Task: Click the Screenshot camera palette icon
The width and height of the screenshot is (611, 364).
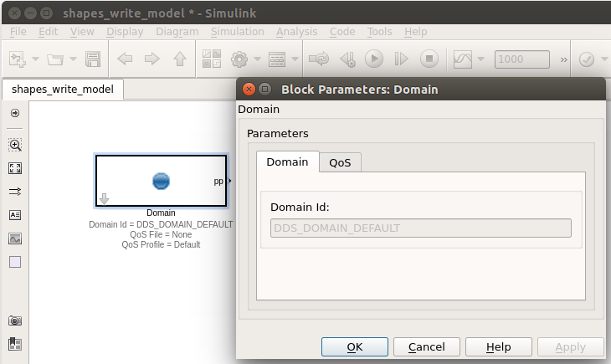Action: coord(15,320)
